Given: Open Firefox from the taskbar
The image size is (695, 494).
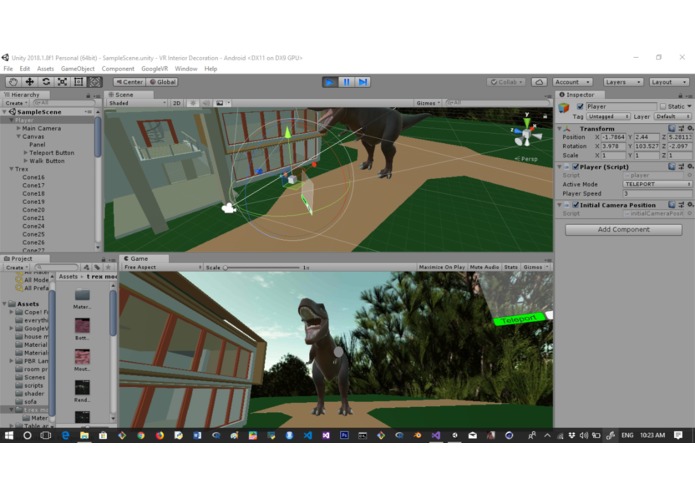Looking at the screenshot, I should pyautogui.click(x=160, y=436).
